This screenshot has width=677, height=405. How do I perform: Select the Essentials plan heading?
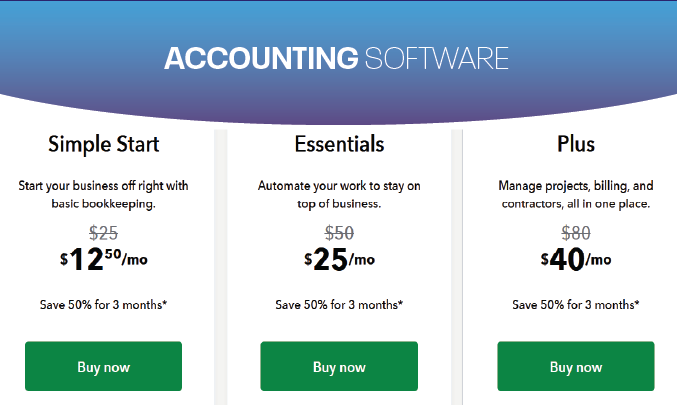(339, 144)
